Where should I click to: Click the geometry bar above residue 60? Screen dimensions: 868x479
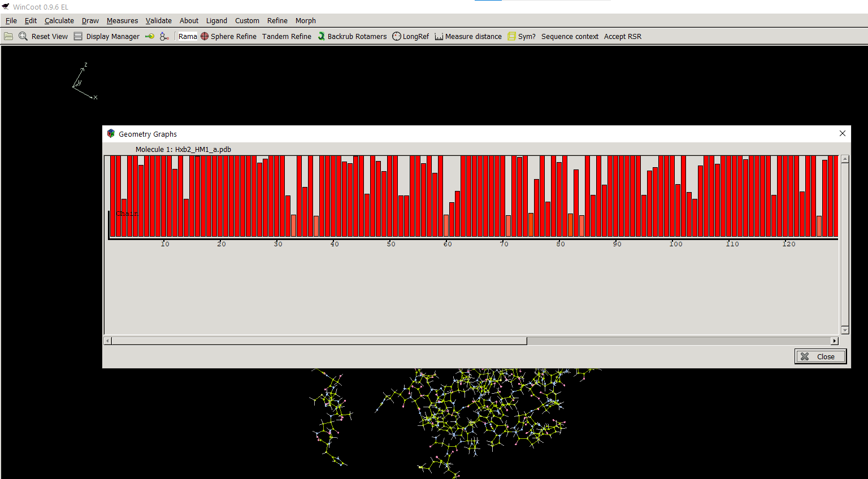click(446, 225)
